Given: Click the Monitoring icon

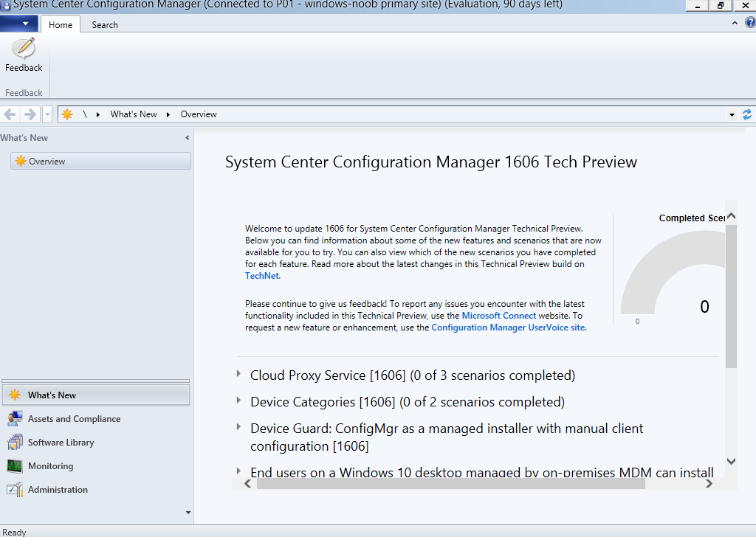Looking at the screenshot, I should [15, 465].
